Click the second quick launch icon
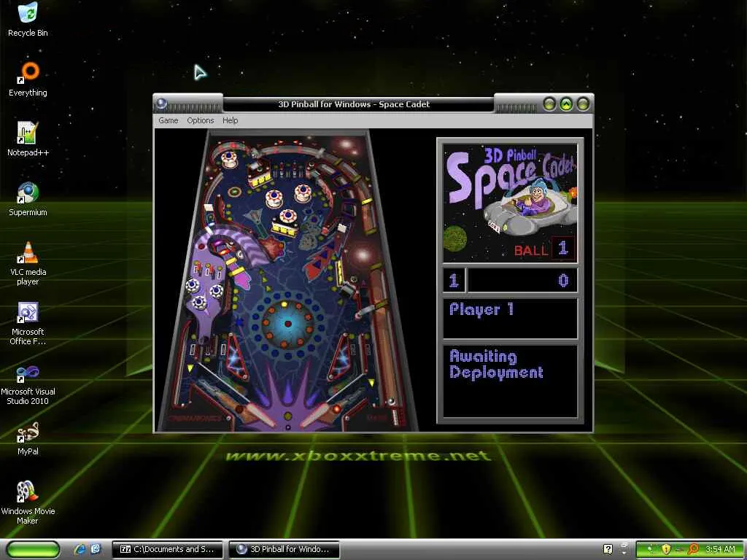The width and height of the screenshot is (747, 560). click(96, 549)
